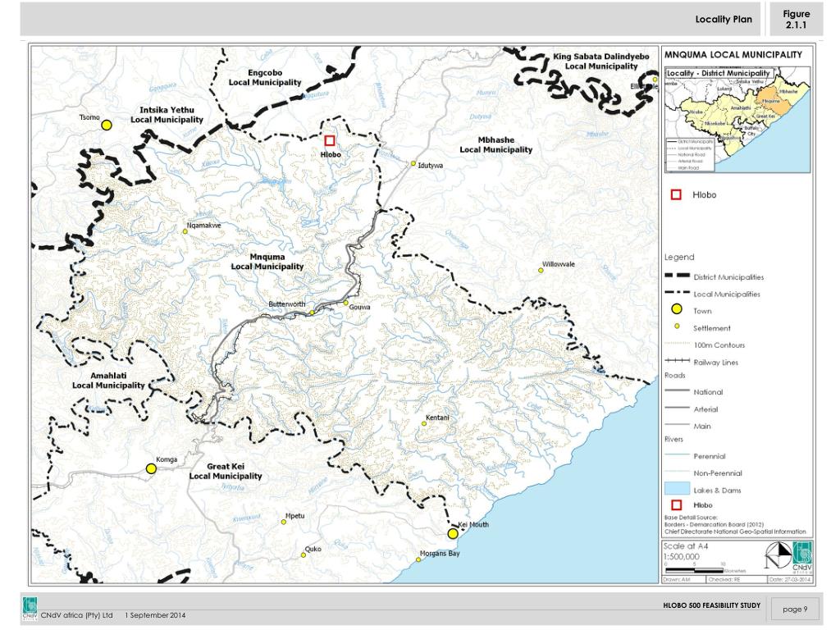Click the Base Detail Source note
This screenshot has width=840, height=630.
pos(735,524)
